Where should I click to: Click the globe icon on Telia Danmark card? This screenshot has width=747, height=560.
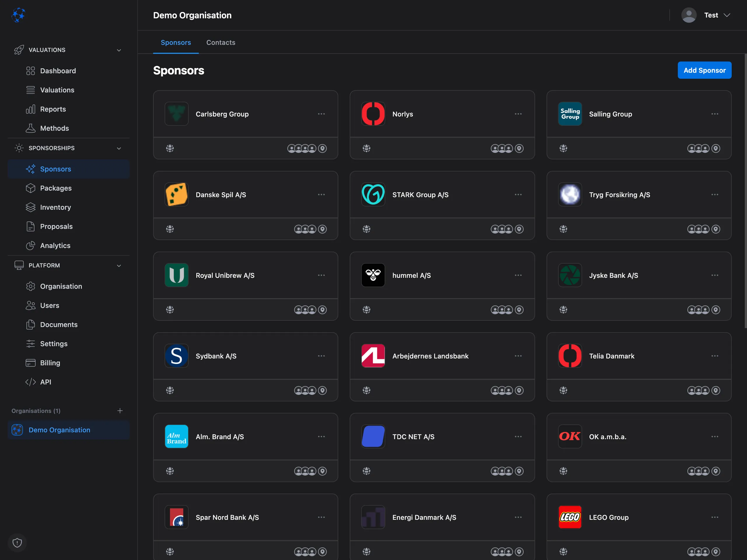[563, 390]
